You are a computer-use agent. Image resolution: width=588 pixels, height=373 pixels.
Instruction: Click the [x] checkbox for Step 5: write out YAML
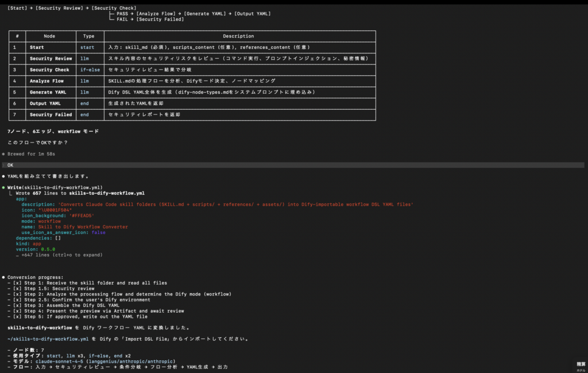pos(17,317)
